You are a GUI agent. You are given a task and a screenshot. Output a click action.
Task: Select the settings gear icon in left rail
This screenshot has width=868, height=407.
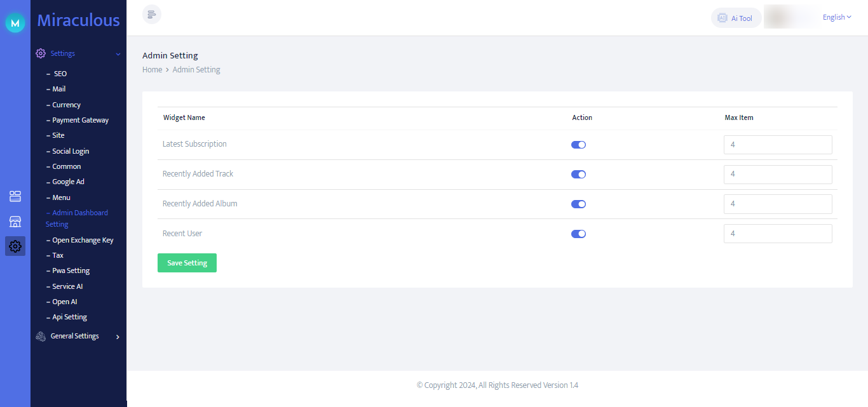tap(15, 246)
